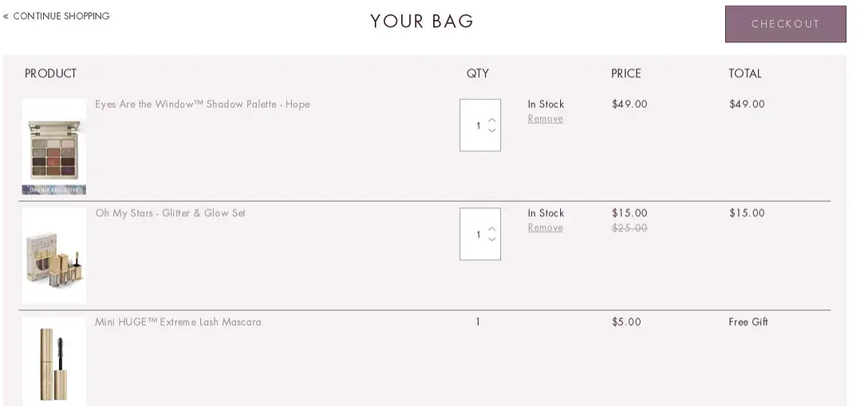View the Glitter & Glow Set thumbnail
This screenshot has height=411, width=868.
(54, 255)
